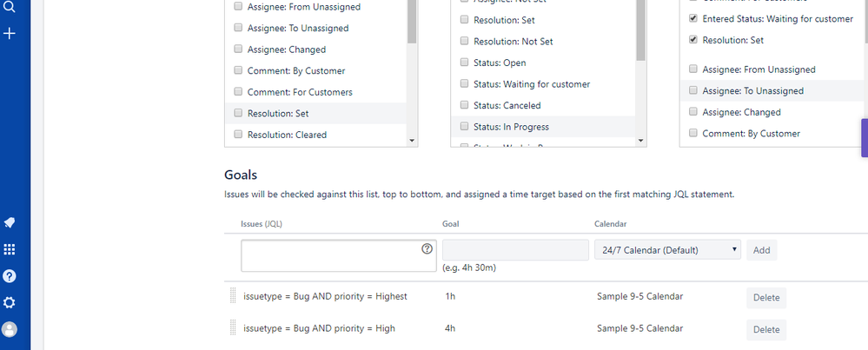Delete the priority = High goal
The image size is (868, 350).
click(x=765, y=329)
